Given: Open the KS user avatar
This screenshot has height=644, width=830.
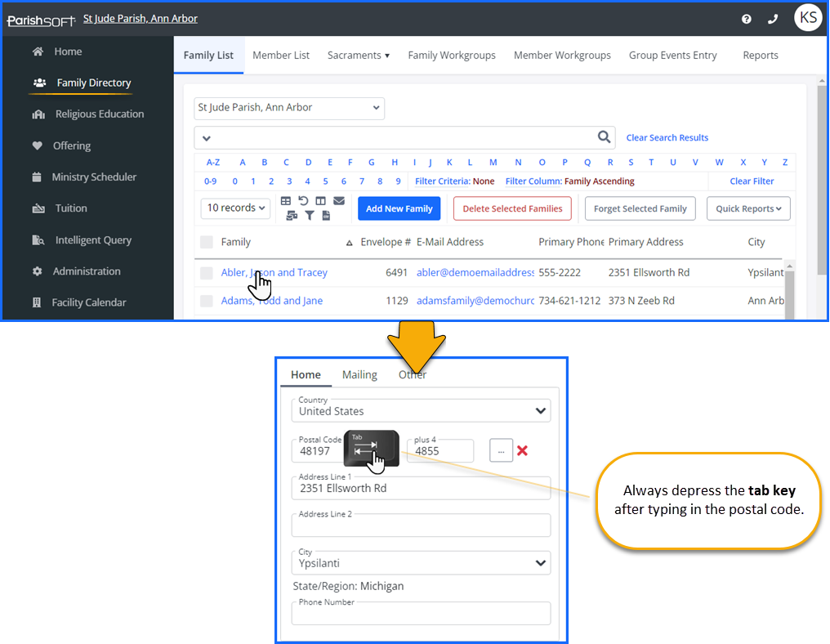Looking at the screenshot, I should [x=808, y=17].
